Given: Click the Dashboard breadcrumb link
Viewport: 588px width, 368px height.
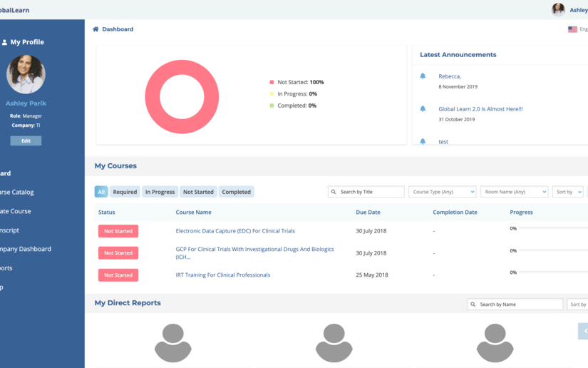Looking at the screenshot, I should (118, 29).
